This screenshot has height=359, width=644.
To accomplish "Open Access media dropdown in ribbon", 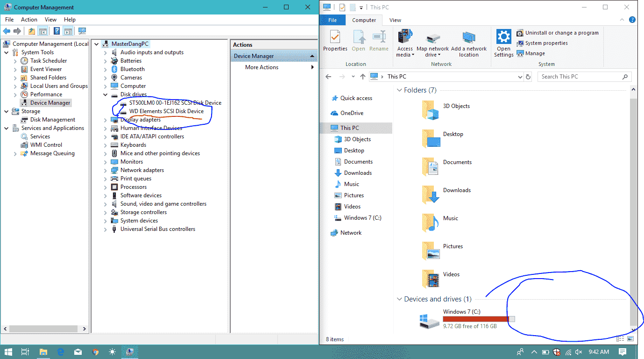I will [x=405, y=43].
